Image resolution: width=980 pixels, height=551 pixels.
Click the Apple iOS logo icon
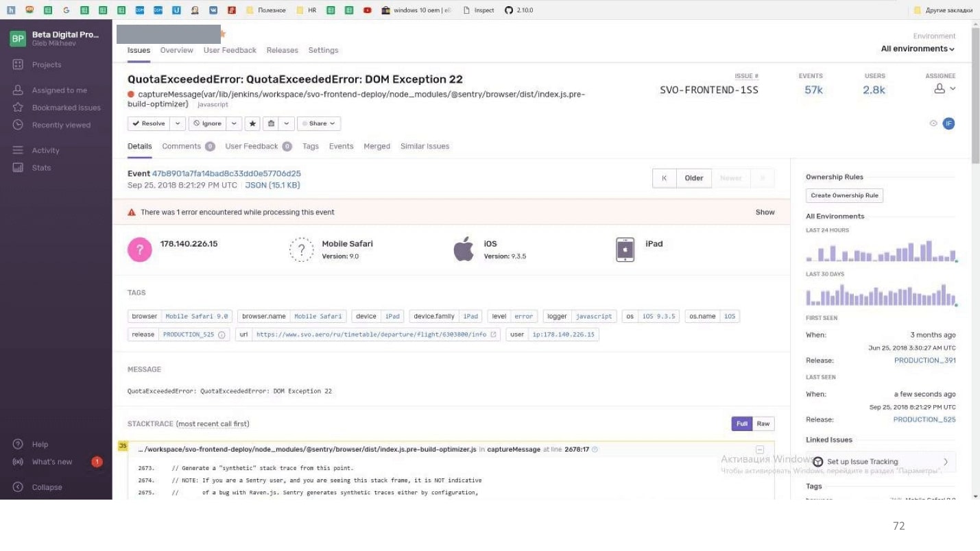pos(464,249)
